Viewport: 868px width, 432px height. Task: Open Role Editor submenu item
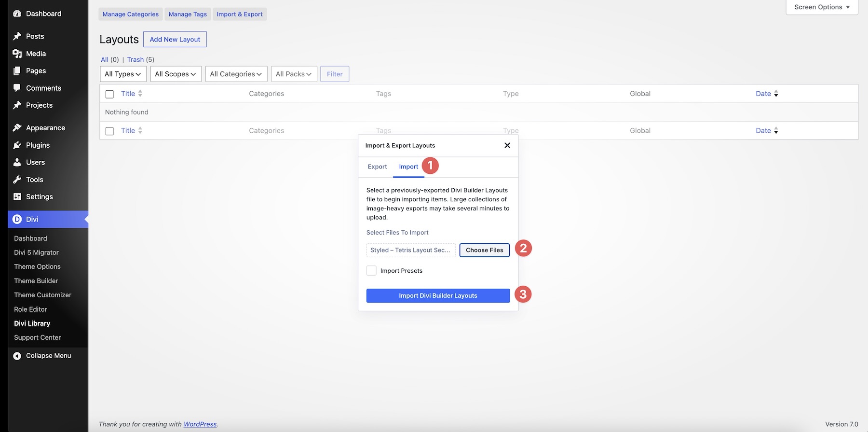30,309
